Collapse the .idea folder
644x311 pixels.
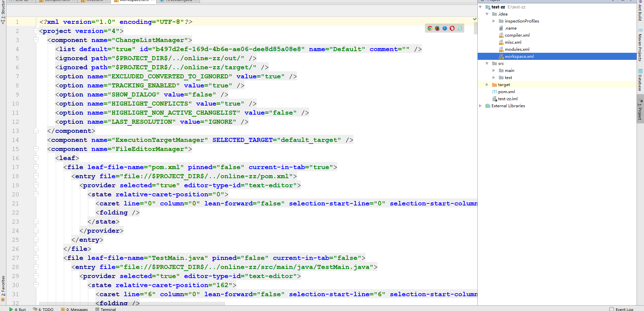point(487,14)
